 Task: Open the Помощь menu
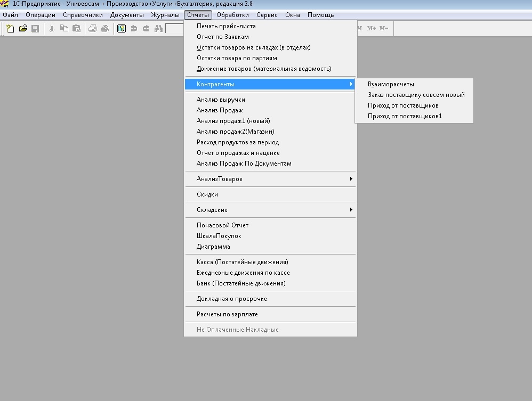(320, 15)
